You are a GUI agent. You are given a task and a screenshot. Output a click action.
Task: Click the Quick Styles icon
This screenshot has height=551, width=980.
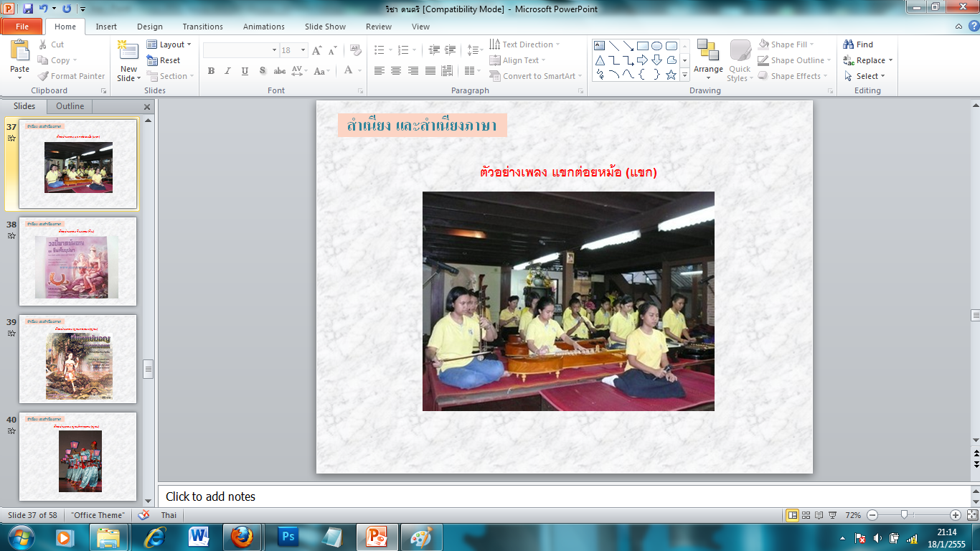[x=740, y=50]
